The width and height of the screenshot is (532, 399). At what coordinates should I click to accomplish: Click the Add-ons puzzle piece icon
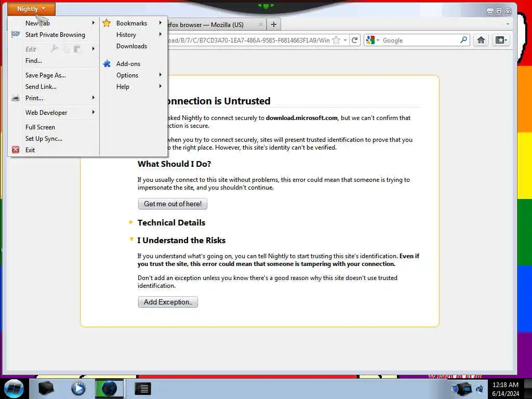coord(107,63)
